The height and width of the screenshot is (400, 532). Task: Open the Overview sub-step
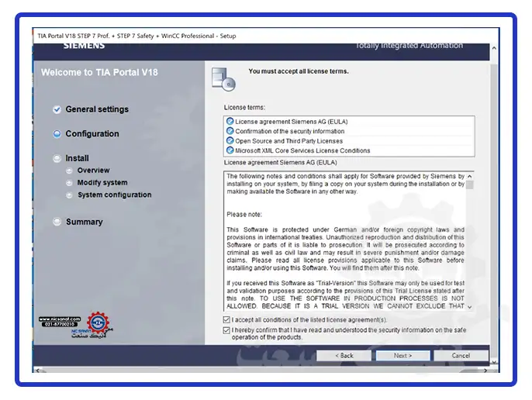93,171
